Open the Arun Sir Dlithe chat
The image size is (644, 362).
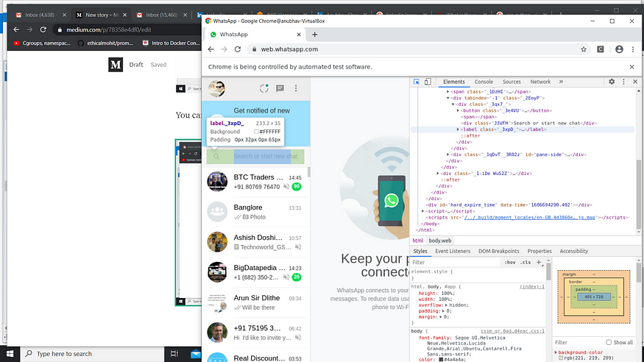(255, 302)
